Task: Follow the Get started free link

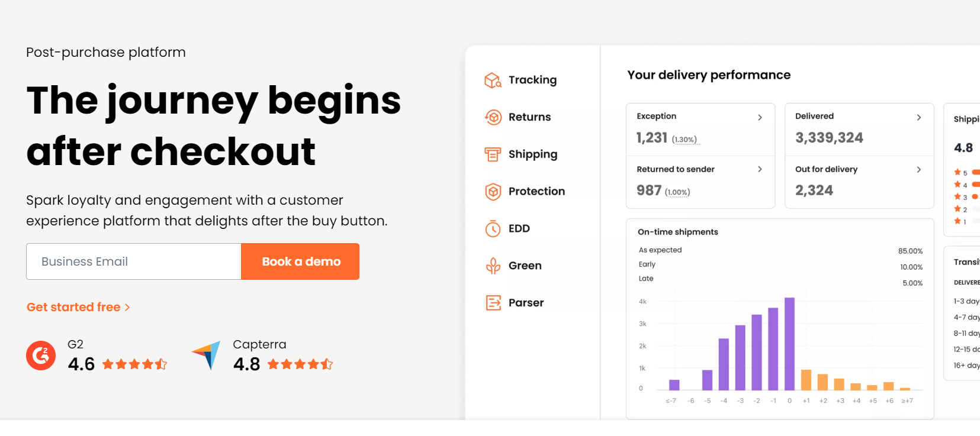Action: (x=78, y=306)
